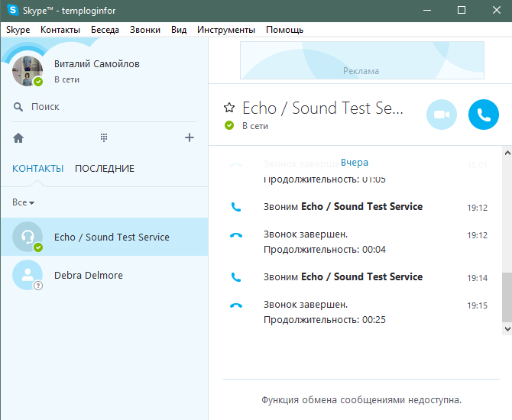This screenshot has height=420, width=512.
Task: Click Продолжительность: 00:25 text
Action: (325, 319)
